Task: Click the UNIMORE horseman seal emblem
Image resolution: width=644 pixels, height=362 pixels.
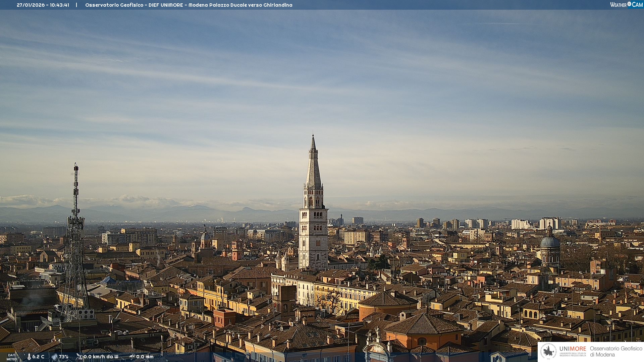Action: (x=548, y=351)
